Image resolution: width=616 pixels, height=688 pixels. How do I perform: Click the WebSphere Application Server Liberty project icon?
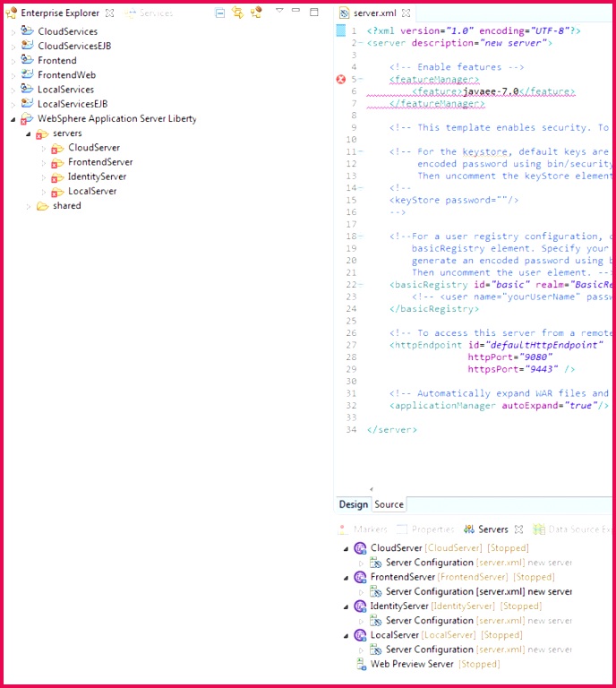tap(27, 118)
